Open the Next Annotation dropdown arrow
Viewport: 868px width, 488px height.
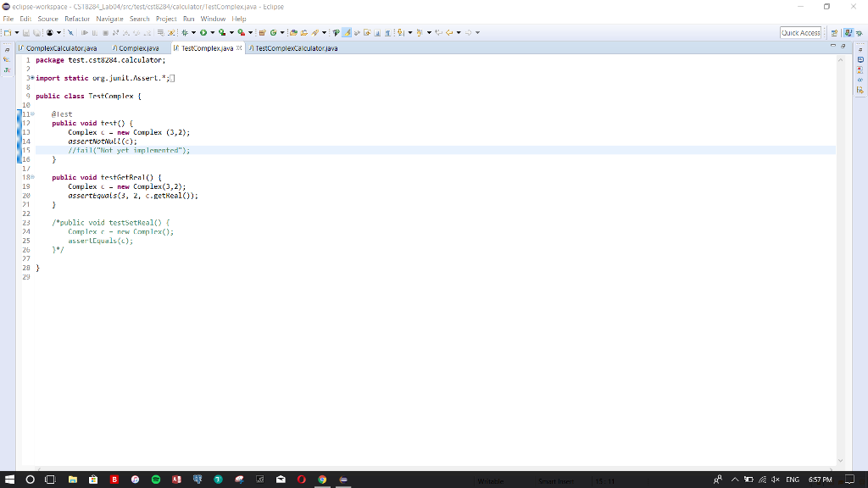[410, 33]
